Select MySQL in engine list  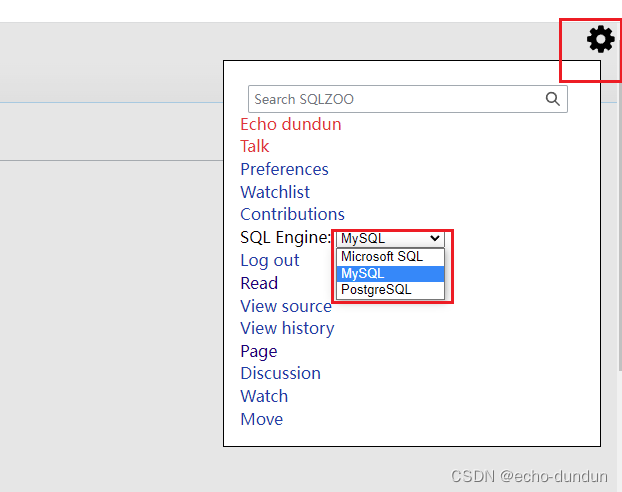click(x=390, y=274)
